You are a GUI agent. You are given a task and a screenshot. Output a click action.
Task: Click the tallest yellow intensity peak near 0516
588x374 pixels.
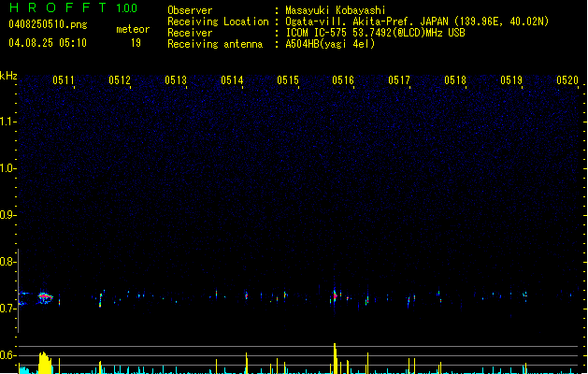coord(335,358)
